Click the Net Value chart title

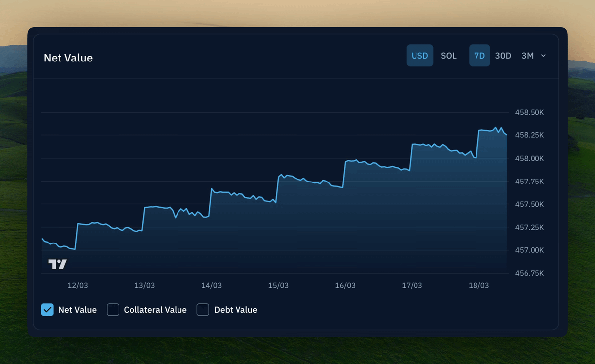click(x=68, y=58)
